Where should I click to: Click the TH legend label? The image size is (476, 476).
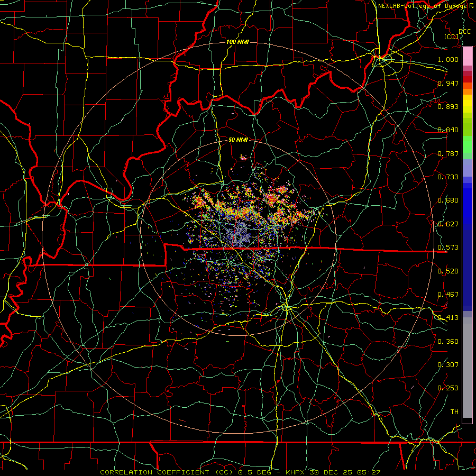click(x=454, y=412)
